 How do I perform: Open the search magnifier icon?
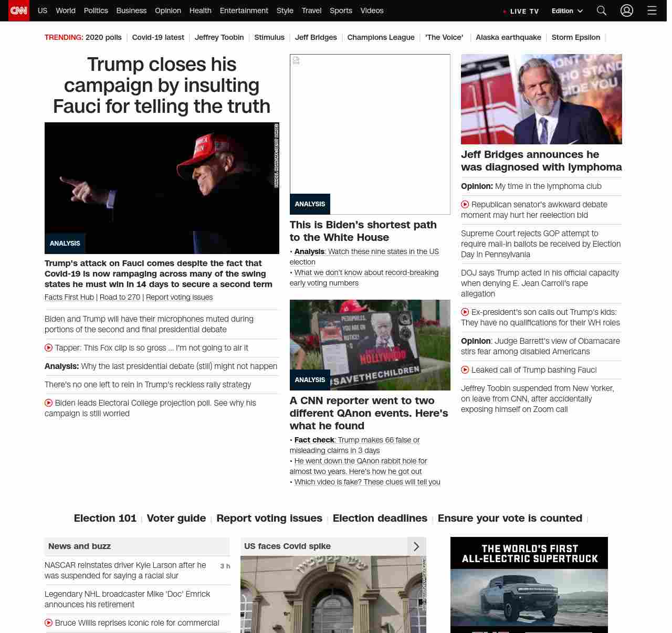[x=602, y=10]
